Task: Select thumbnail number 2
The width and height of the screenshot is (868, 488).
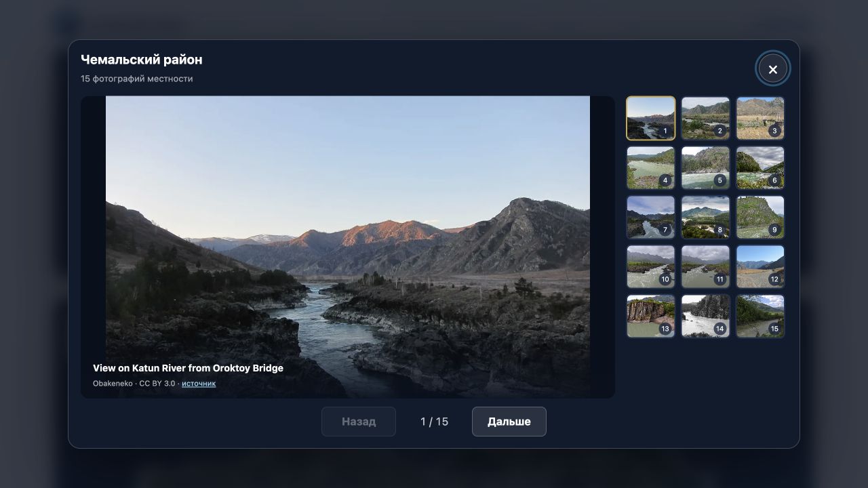Action: 705,118
